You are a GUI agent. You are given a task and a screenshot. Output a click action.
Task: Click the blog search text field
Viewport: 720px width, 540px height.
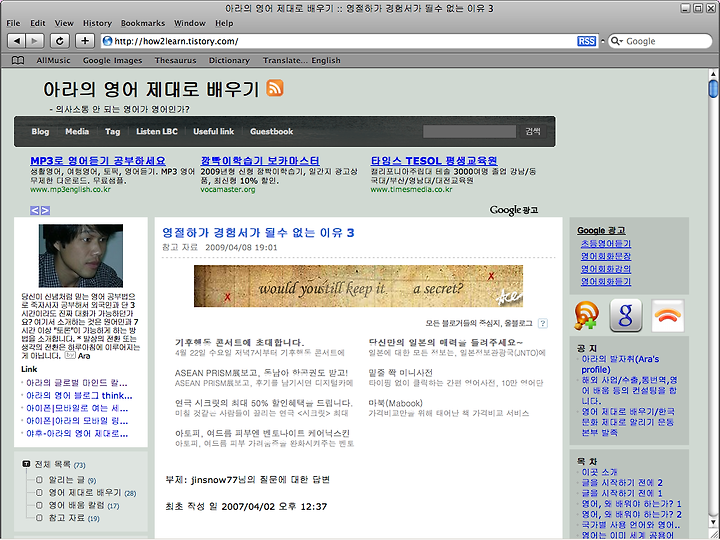[469, 131]
